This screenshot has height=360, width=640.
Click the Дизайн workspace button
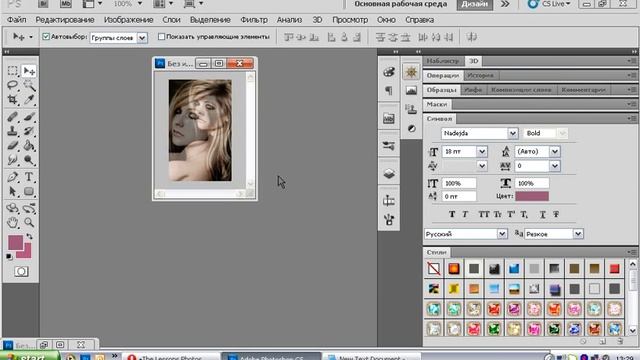click(475, 4)
